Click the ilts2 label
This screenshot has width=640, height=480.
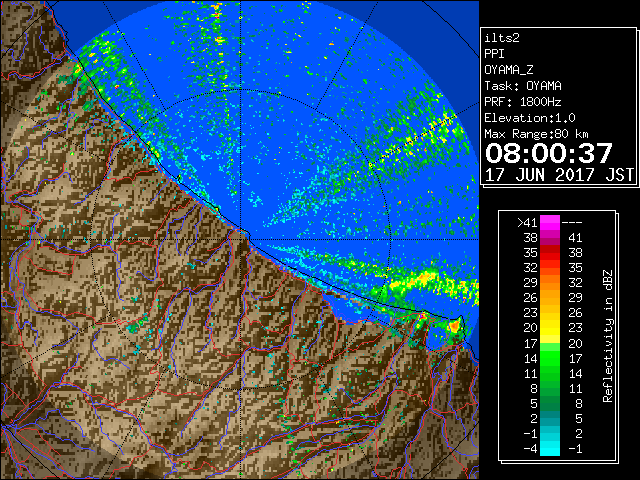(502, 38)
